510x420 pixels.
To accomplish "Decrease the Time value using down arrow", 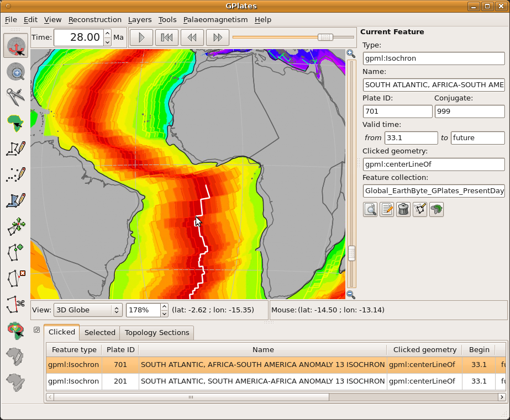I will point(108,41).
